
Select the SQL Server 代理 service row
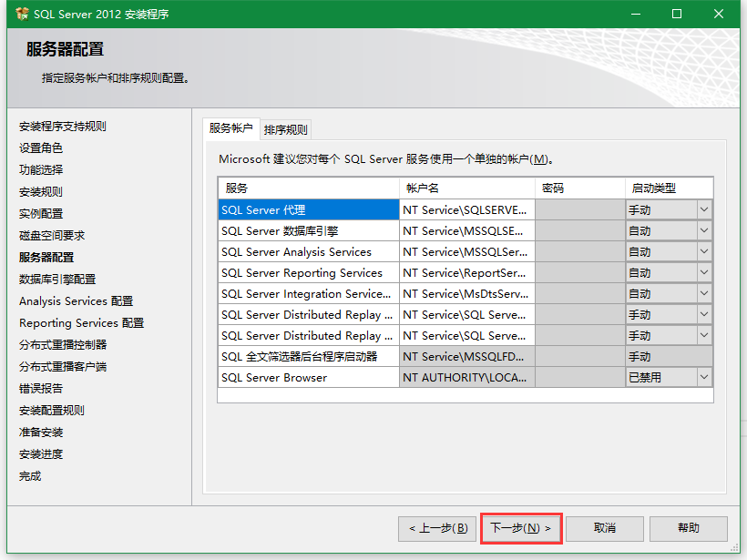pyautogui.click(x=308, y=209)
